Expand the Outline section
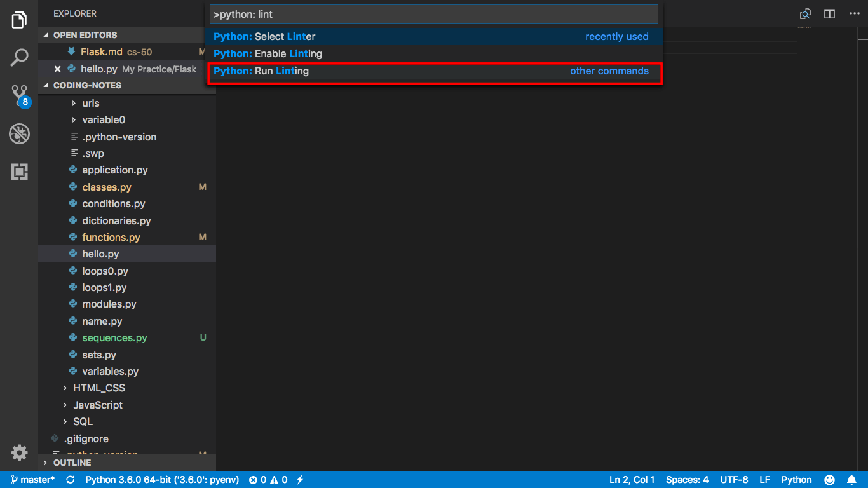 [x=127, y=463]
